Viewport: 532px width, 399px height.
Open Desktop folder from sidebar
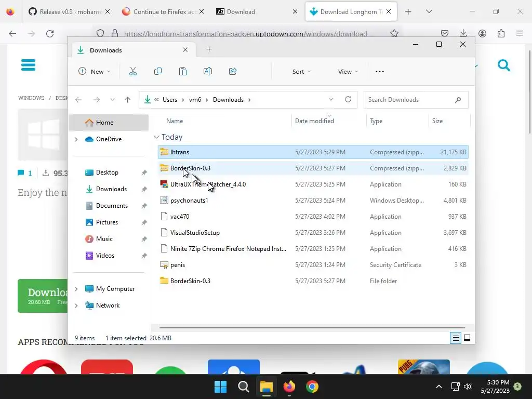(107, 172)
